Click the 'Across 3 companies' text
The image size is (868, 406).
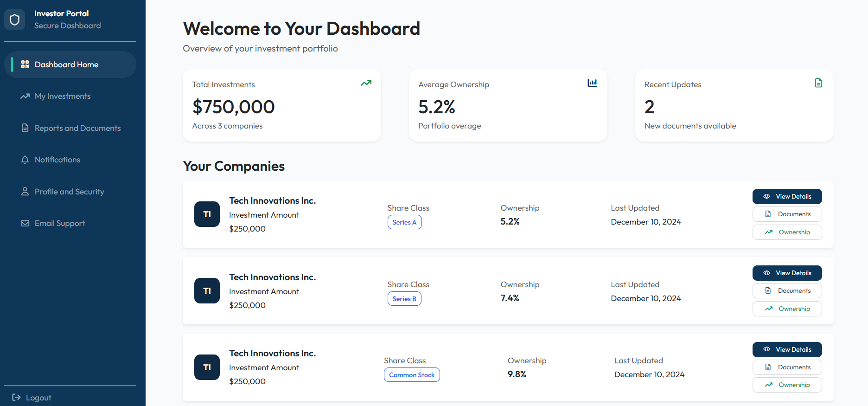(227, 126)
